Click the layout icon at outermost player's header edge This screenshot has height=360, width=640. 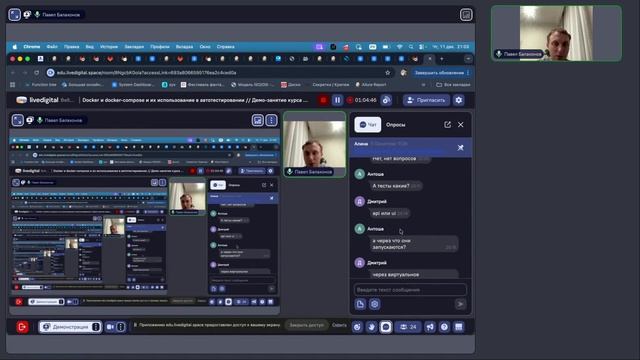[x=466, y=15]
